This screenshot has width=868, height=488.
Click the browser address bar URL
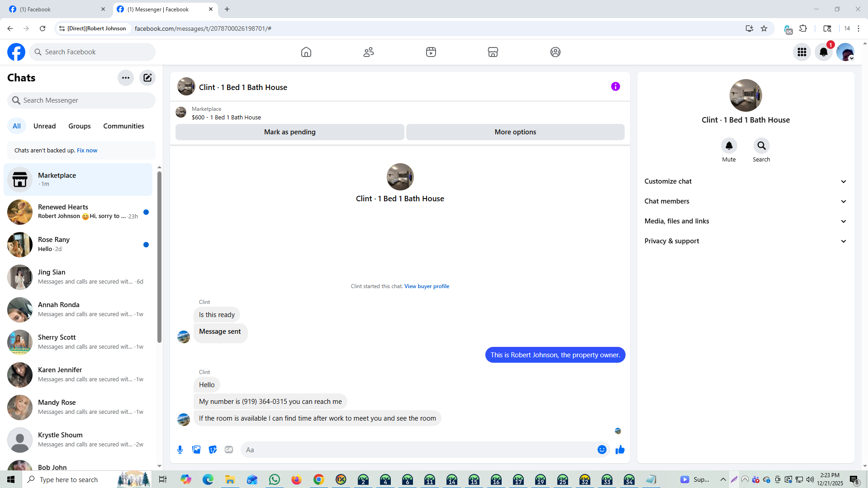[x=203, y=28]
